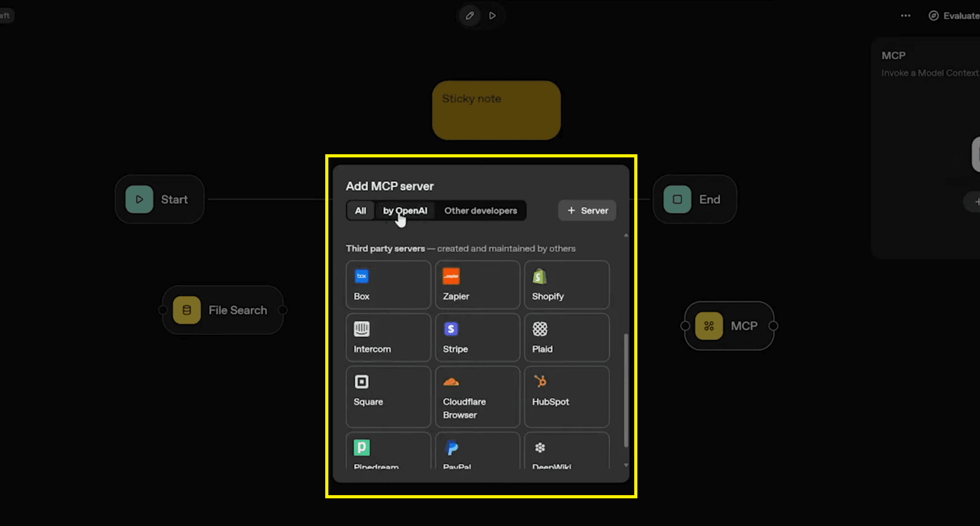
Task: Pick the Shopify server tile
Action: (x=566, y=285)
